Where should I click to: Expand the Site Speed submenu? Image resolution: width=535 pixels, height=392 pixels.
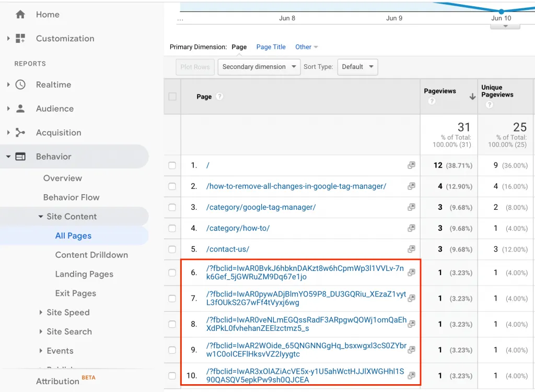(41, 312)
